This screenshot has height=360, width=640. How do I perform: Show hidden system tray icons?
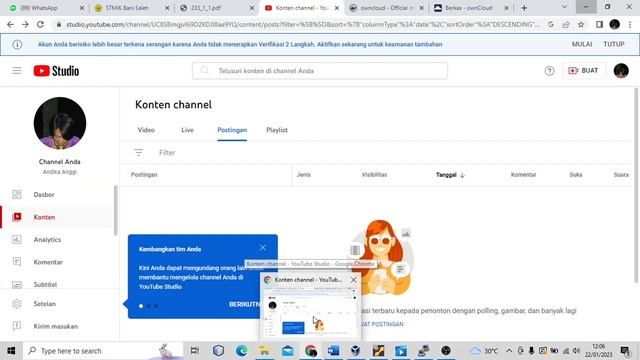[509, 351]
